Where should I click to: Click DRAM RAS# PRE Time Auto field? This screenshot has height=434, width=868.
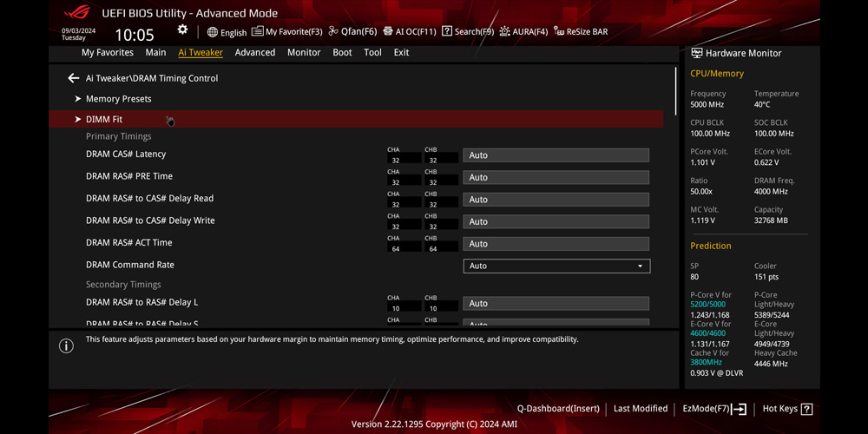click(556, 177)
